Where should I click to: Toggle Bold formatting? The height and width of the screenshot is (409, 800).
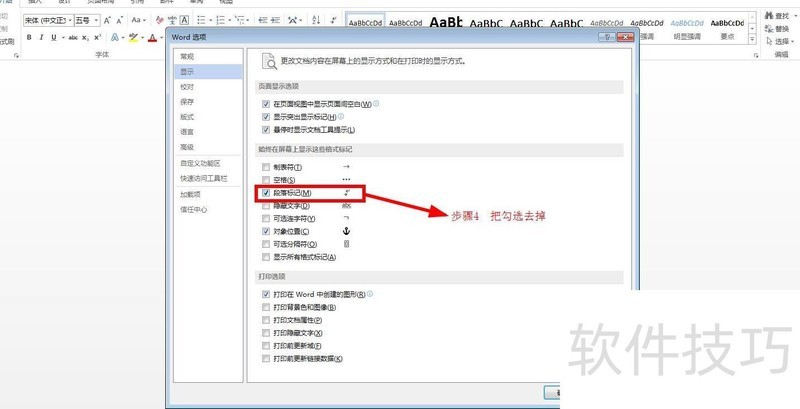(29, 37)
